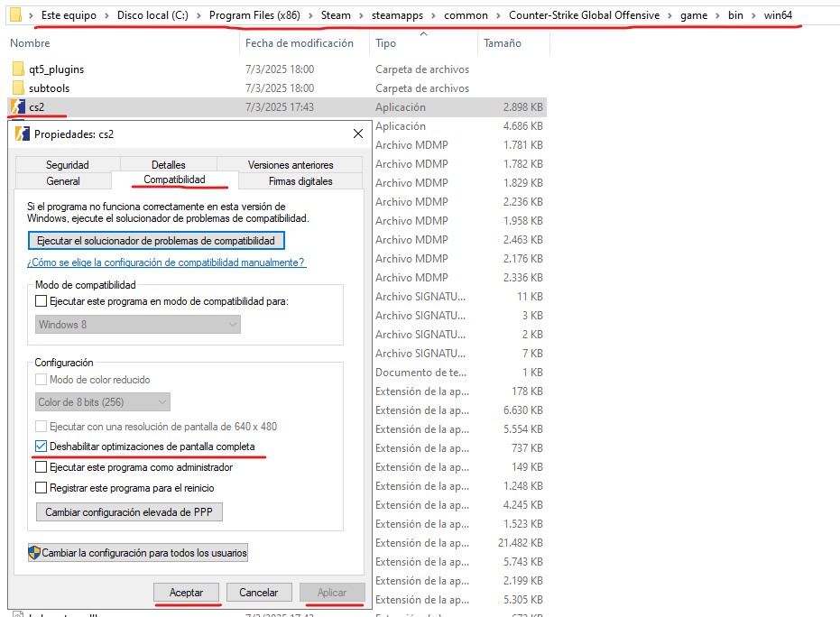Confirm with the Aceptar button
The image size is (840, 617).
(186, 593)
